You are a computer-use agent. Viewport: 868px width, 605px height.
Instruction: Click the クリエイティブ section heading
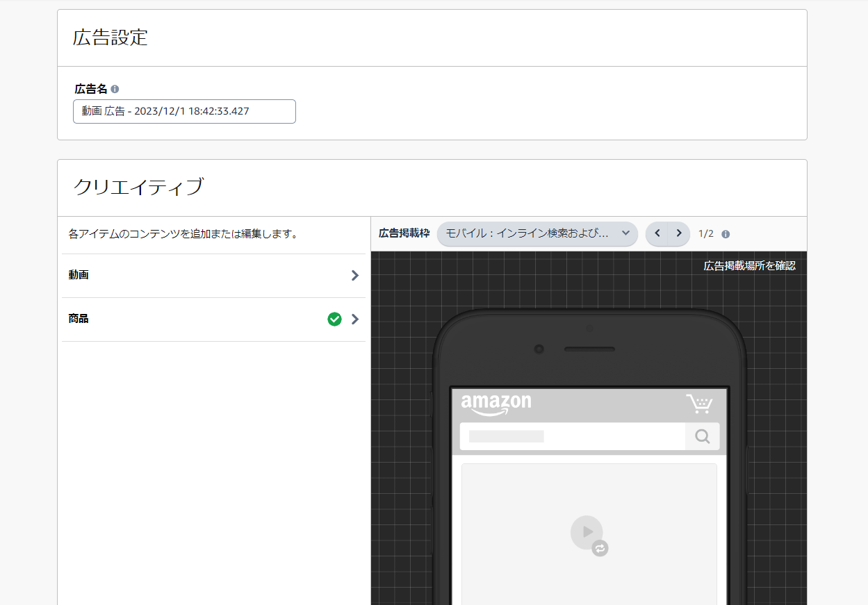138,187
